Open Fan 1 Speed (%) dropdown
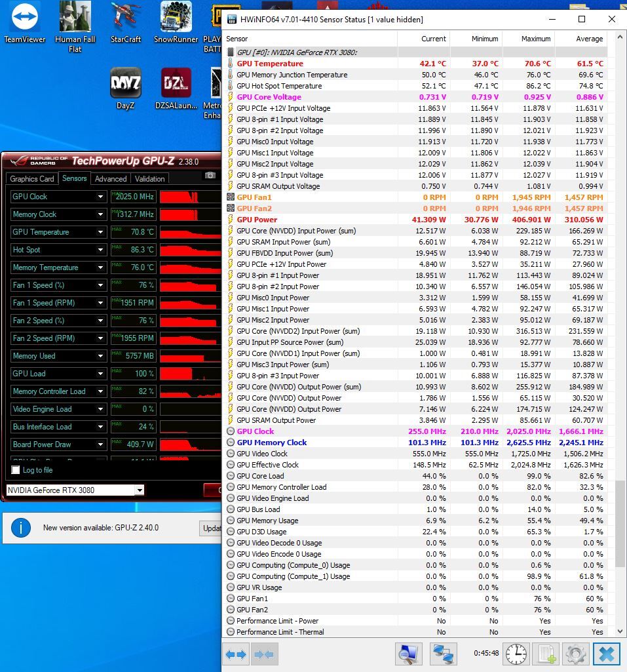627x672 pixels. pos(101,285)
